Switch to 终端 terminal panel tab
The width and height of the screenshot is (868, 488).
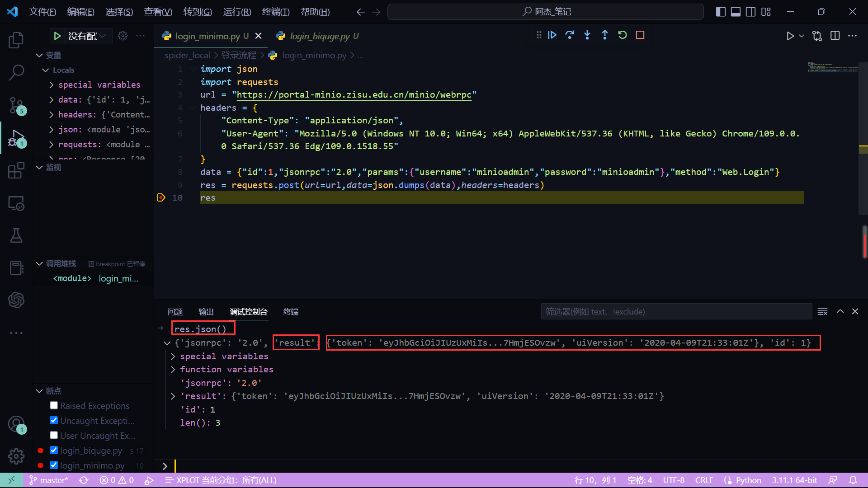[x=291, y=312]
